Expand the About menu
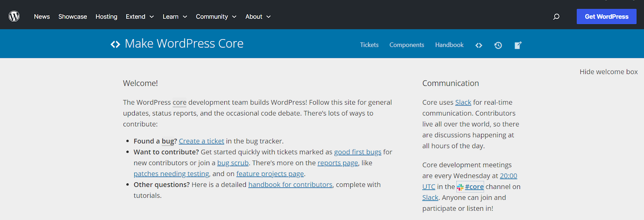Viewport: 644px width, 220px height. [258, 17]
